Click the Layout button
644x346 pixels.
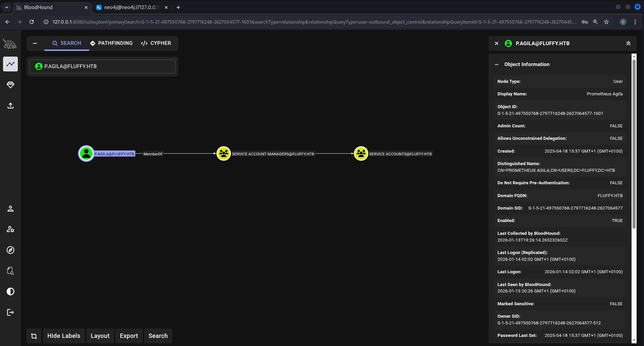pos(100,336)
